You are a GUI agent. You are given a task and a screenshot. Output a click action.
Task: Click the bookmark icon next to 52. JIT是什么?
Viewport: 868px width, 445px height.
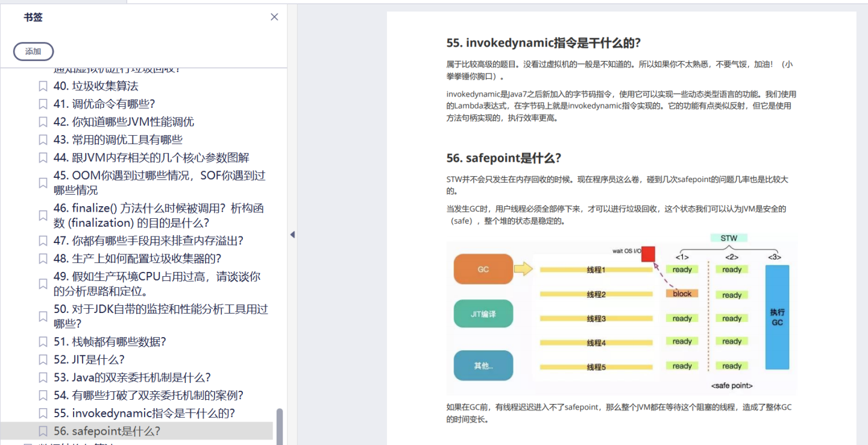point(43,359)
